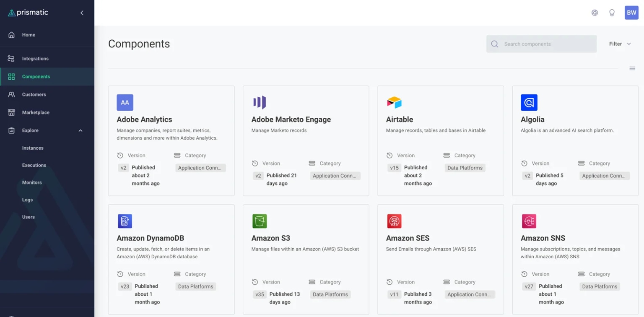Open the Amazon S3 title
Image resolution: width=644 pixels, height=317 pixels.
click(x=271, y=238)
